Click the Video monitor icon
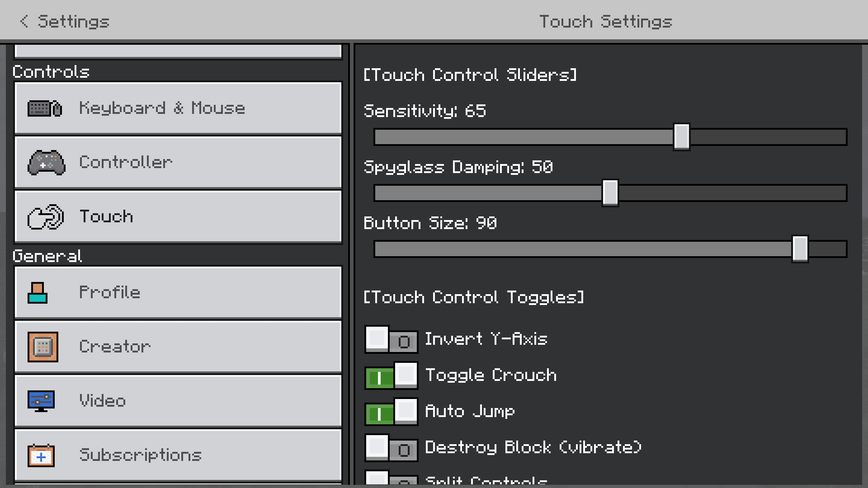 pos(41,401)
